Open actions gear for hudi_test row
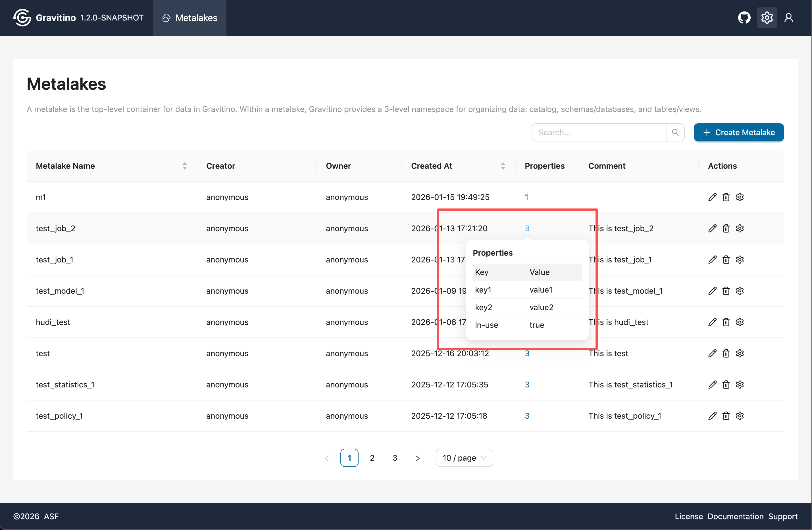This screenshot has height=530, width=812. point(740,322)
